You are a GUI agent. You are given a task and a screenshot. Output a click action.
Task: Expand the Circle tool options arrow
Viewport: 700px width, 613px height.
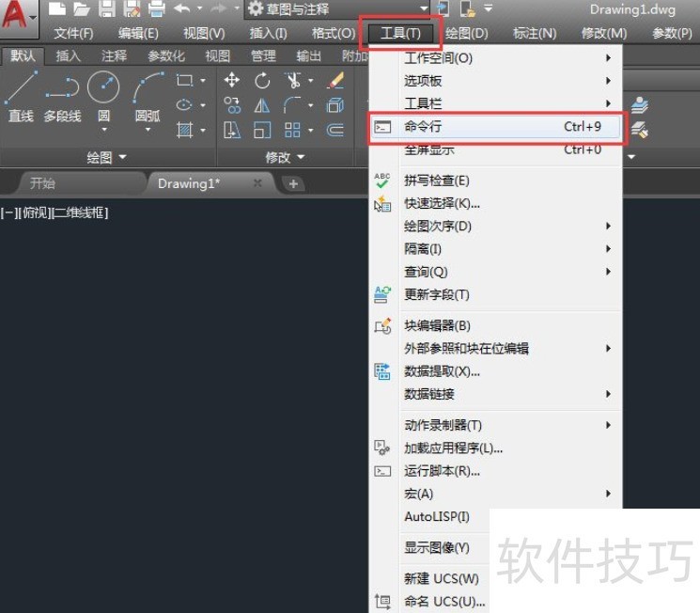tap(104, 130)
